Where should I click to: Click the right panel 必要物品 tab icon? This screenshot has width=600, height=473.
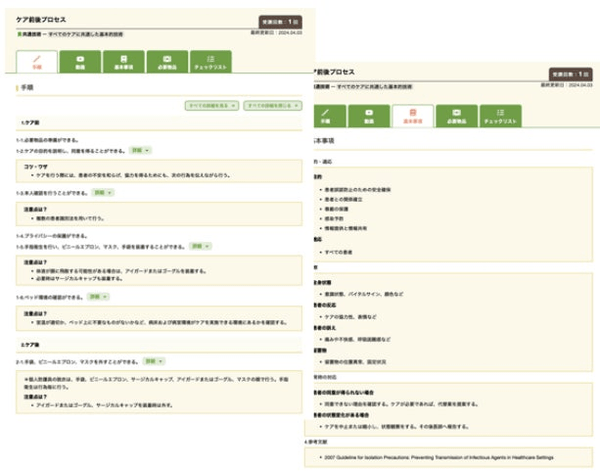457,112
